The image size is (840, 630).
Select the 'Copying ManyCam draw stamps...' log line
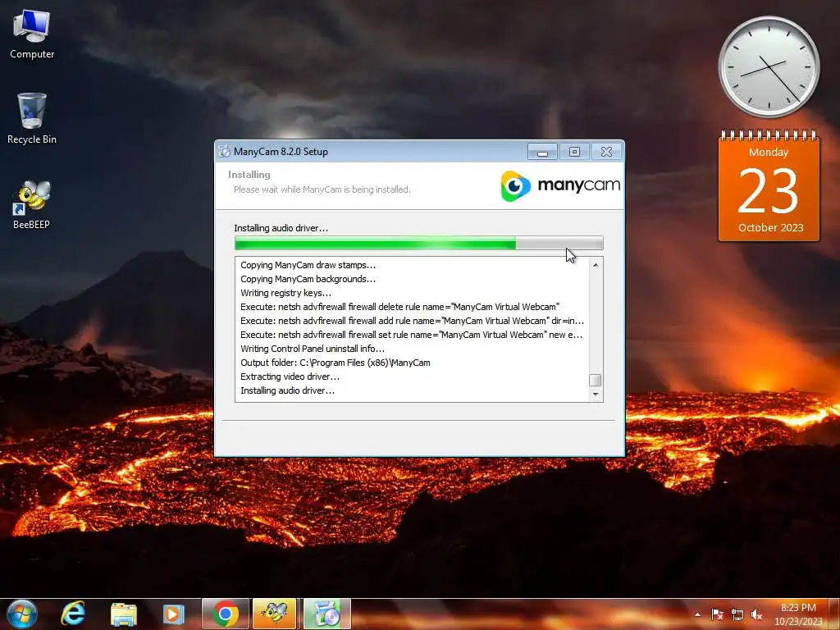308,265
